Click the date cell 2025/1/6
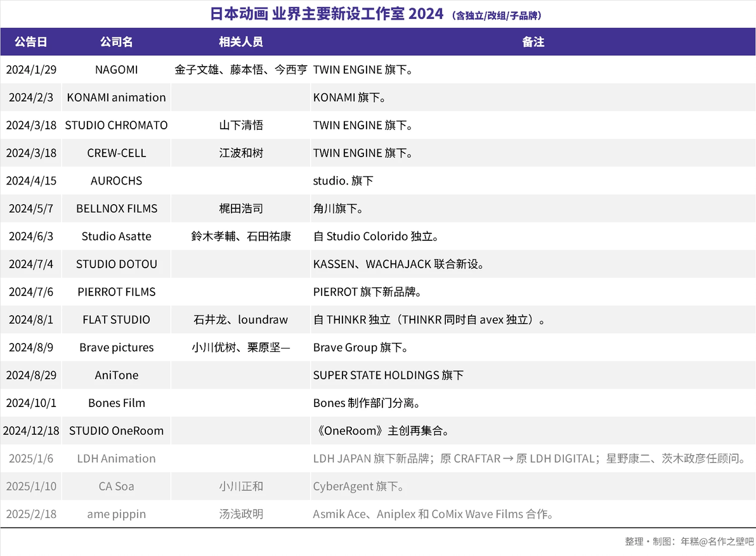Screen dimensions: 756x556 [31, 458]
